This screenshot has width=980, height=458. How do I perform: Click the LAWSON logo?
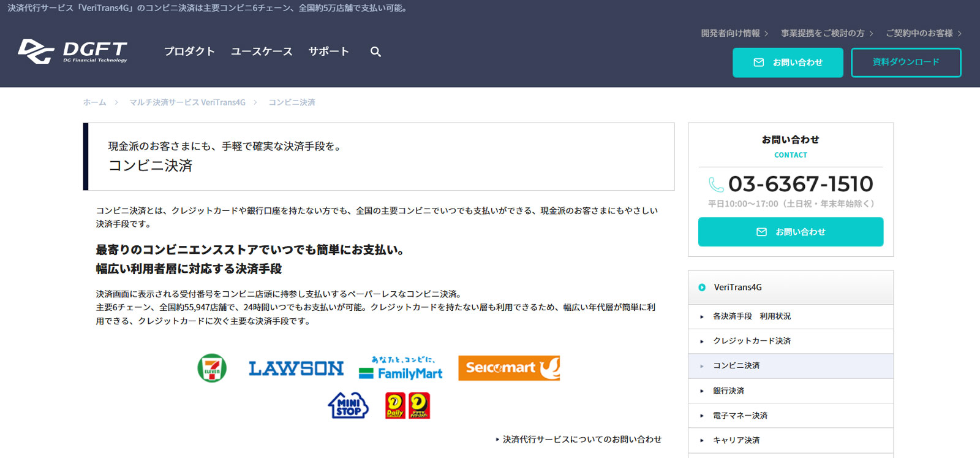[x=296, y=368]
